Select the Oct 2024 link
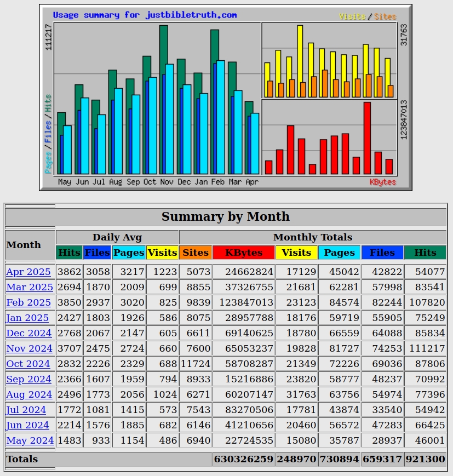Viewport: 453px width, 476px height. click(x=28, y=364)
